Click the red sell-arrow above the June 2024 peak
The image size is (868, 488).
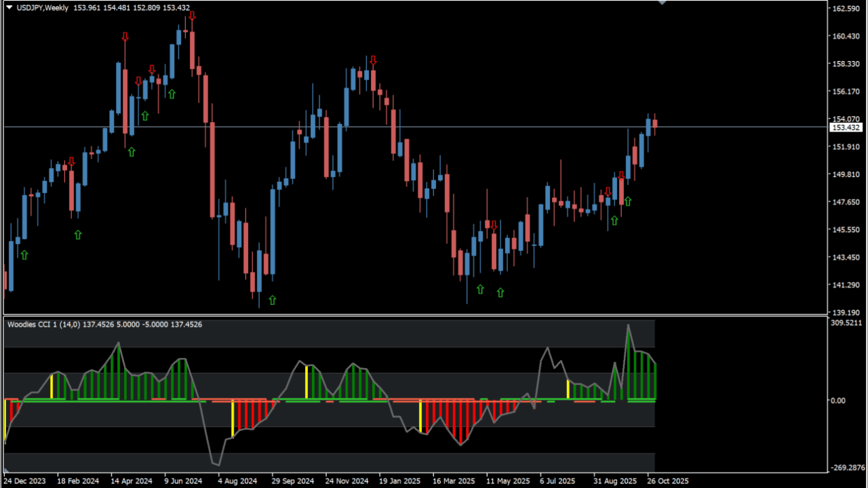(x=191, y=17)
